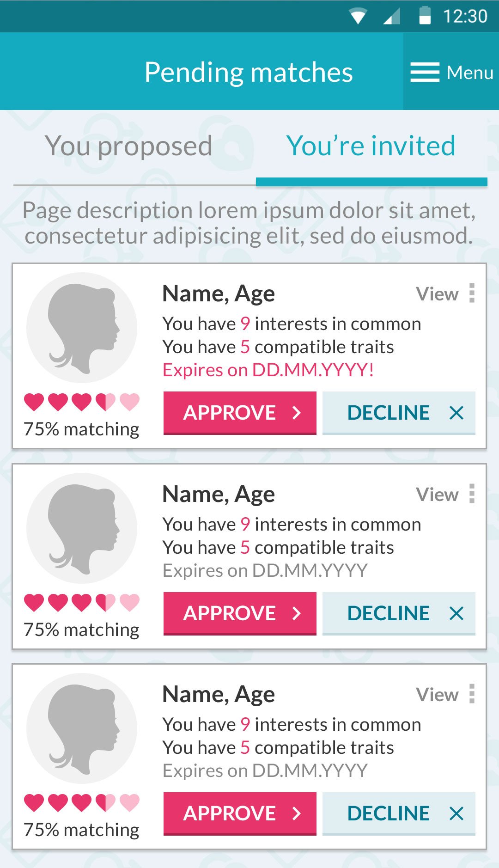Open the third match's profile silhouette photo
The width and height of the screenshot is (499, 868).
[82, 728]
